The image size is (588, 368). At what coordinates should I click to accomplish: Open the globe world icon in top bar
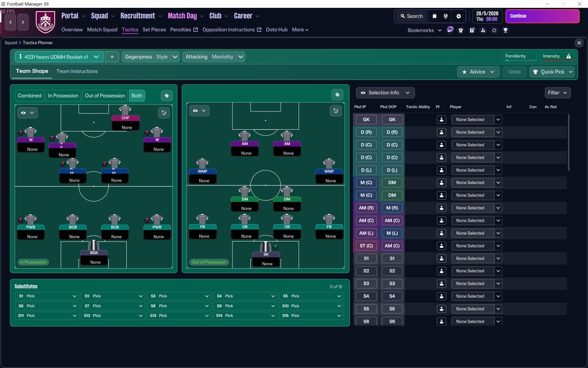(446, 16)
